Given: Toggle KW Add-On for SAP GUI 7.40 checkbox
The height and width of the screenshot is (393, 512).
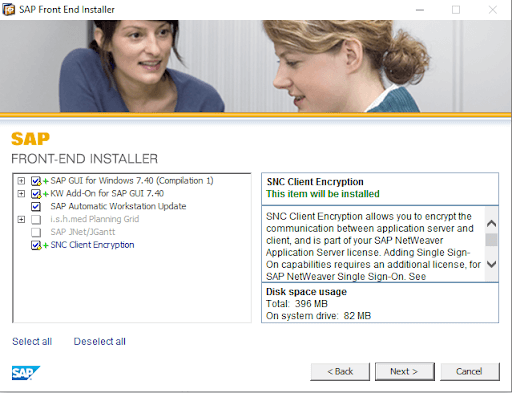Looking at the screenshot, I should (36, 194).
